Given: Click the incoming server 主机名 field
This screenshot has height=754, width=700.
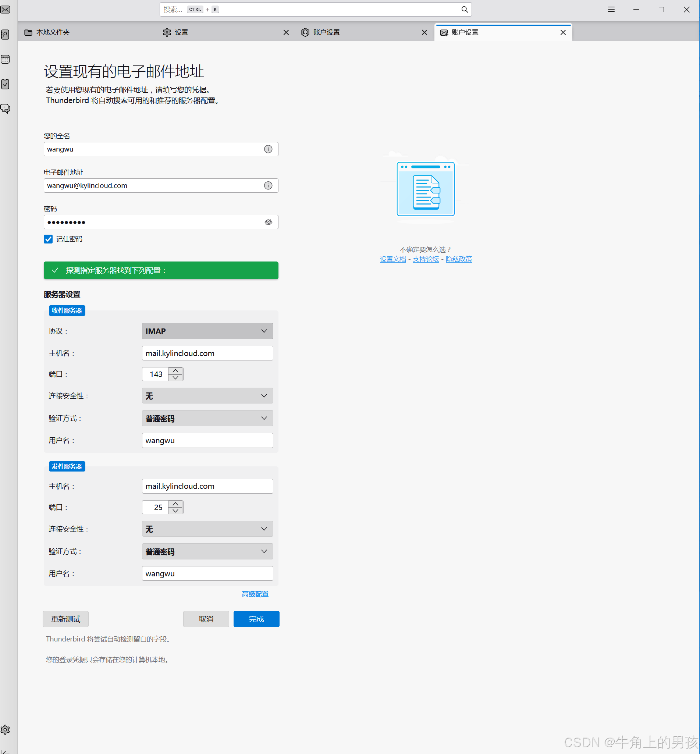Looking at the screenshot, I should 207,353.
